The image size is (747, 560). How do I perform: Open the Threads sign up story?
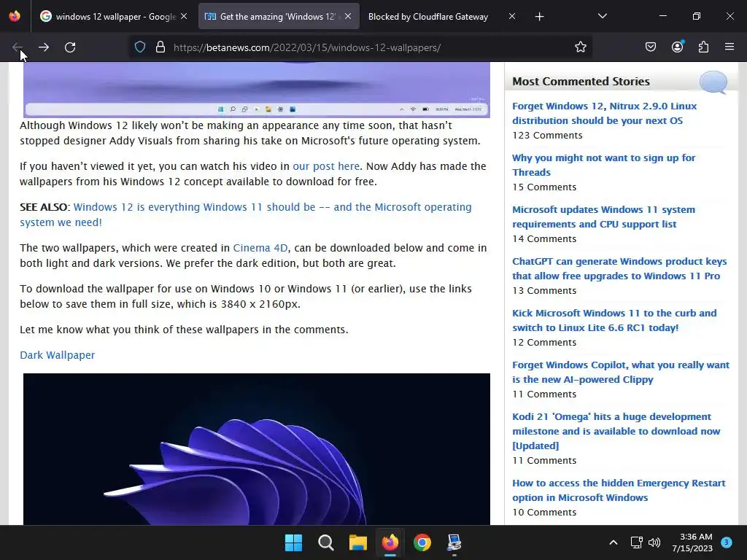pyautogui.click(x=603, y=166)
